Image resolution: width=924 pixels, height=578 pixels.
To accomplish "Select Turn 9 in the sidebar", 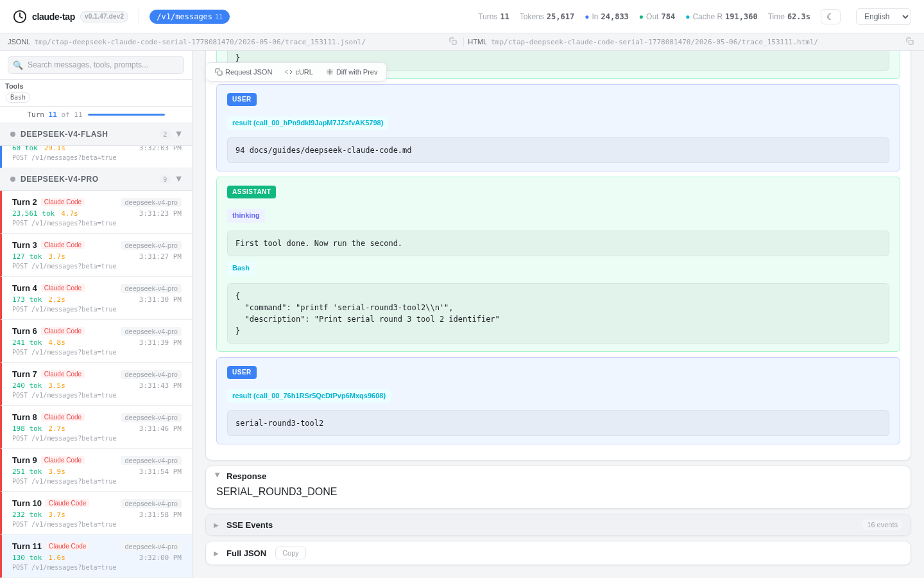I will pyautogui.click(x=96, y=470).
